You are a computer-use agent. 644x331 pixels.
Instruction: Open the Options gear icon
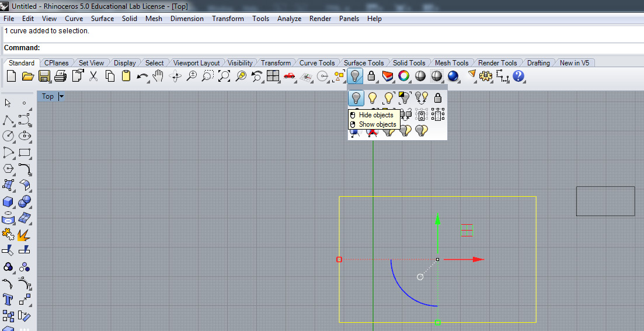[x=485, y=76]
